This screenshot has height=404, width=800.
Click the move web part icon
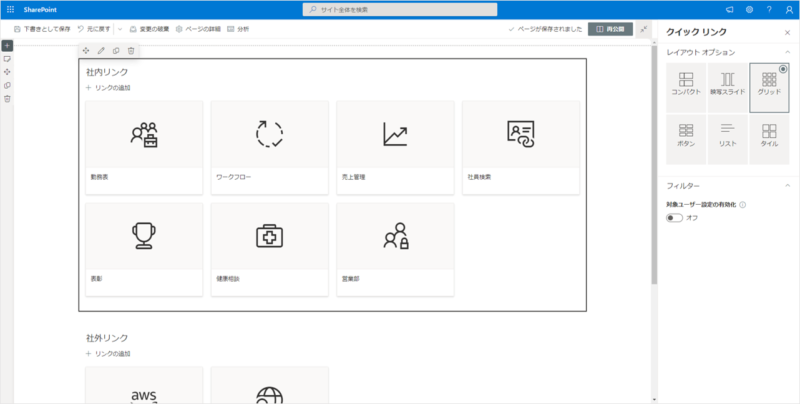(x=86, y=50)
